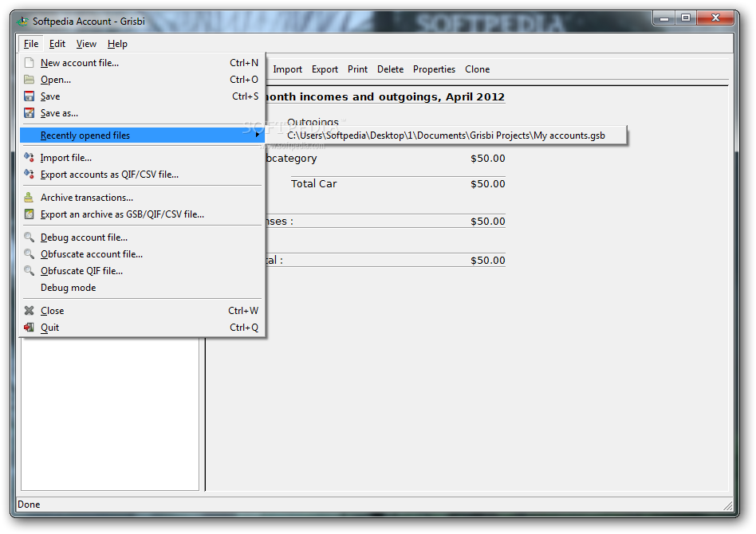Image resolution: width=756 pixels, height=534 pixels.
Task: Choose New account file... menu entry
Action: [142, 63]
